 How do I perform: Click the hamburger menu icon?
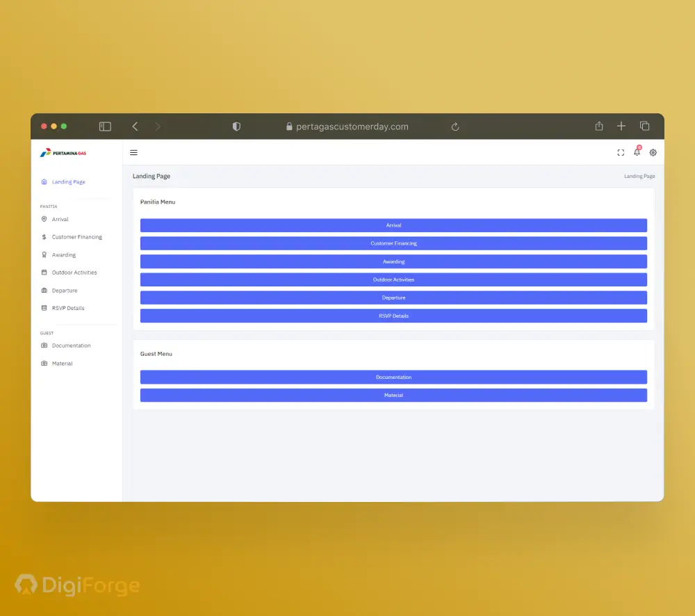[133, 152]
